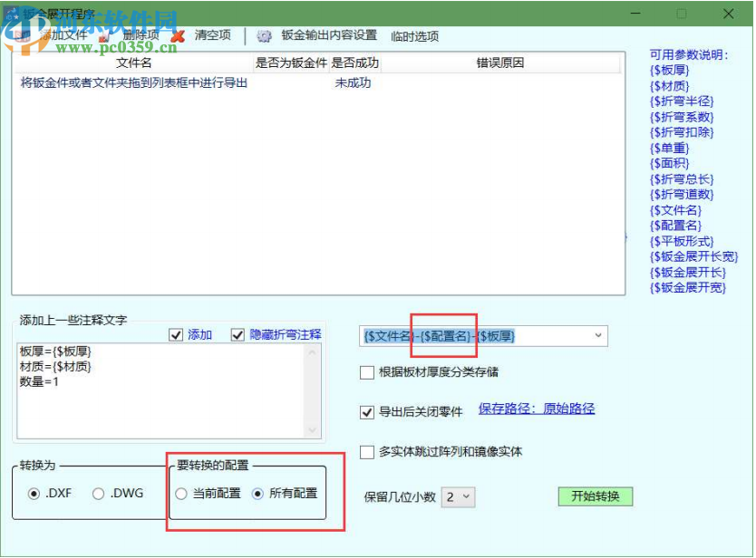Toggle the 隐藏折弯注释 checkbox

237,334
